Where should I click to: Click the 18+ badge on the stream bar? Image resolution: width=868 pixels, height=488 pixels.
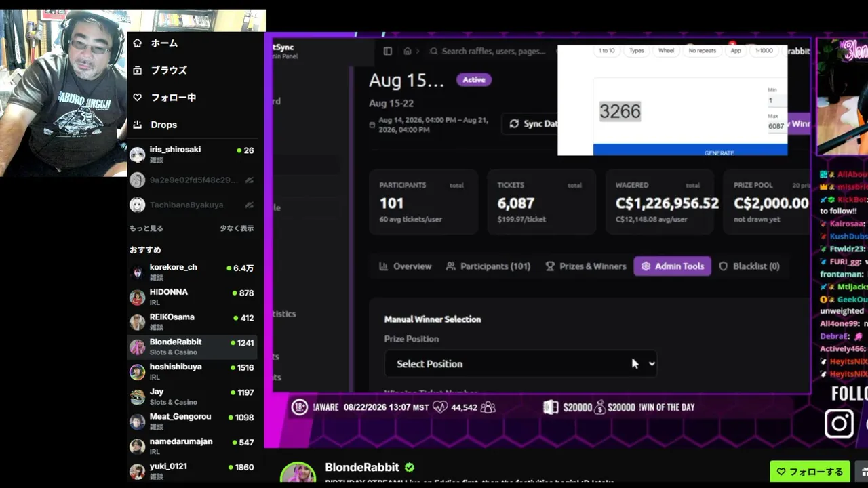[299, 407]
